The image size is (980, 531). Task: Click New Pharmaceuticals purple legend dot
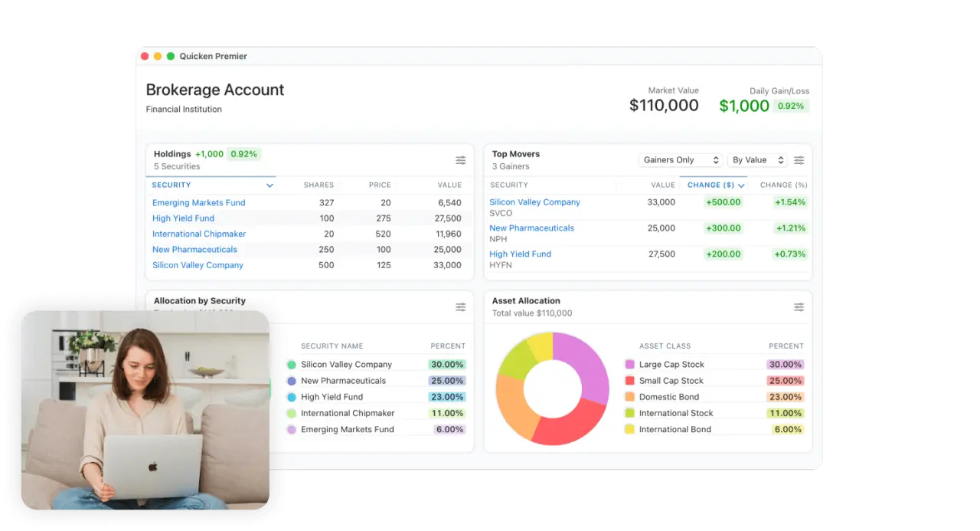pyautogui.click(x=292, y=381)
